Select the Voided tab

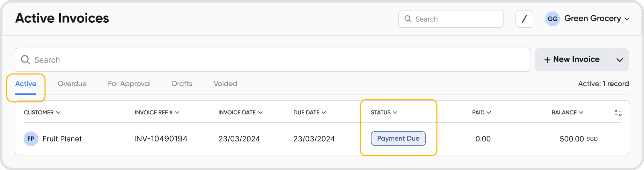pos(225,84)
